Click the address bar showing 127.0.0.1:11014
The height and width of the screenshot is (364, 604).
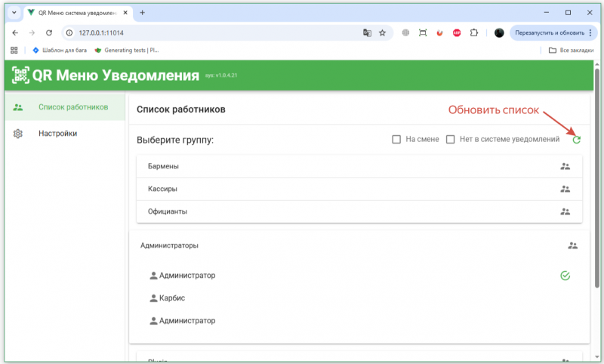click(211, 33)
